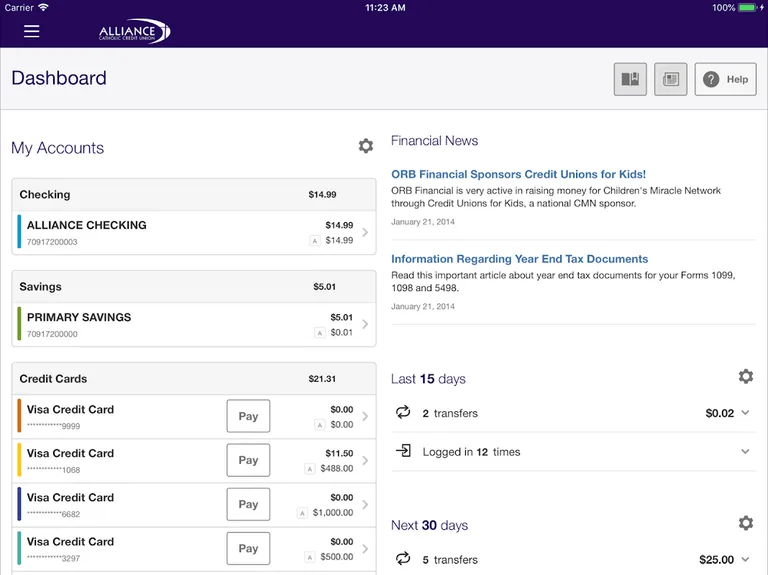This screenshot has width=768, height=575.
Task: Open PRIMARY SAVINGS details chevron
Action: click(365, 324)
